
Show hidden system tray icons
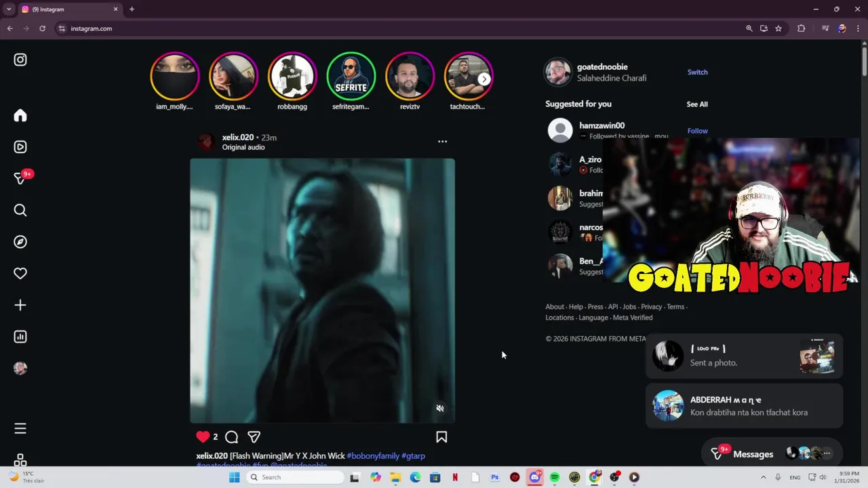pos(763,477)
